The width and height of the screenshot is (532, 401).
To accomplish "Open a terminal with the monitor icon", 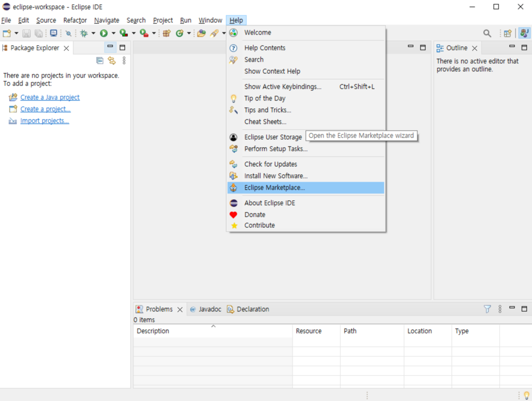I will click(x=53, y=33).
